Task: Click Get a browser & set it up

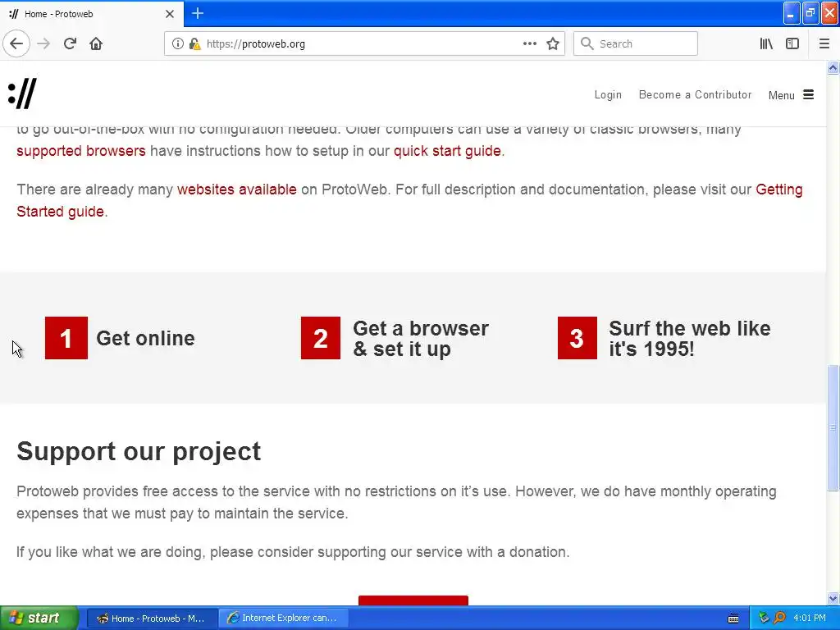Action: pyautogui.click(x=421, y=339)
